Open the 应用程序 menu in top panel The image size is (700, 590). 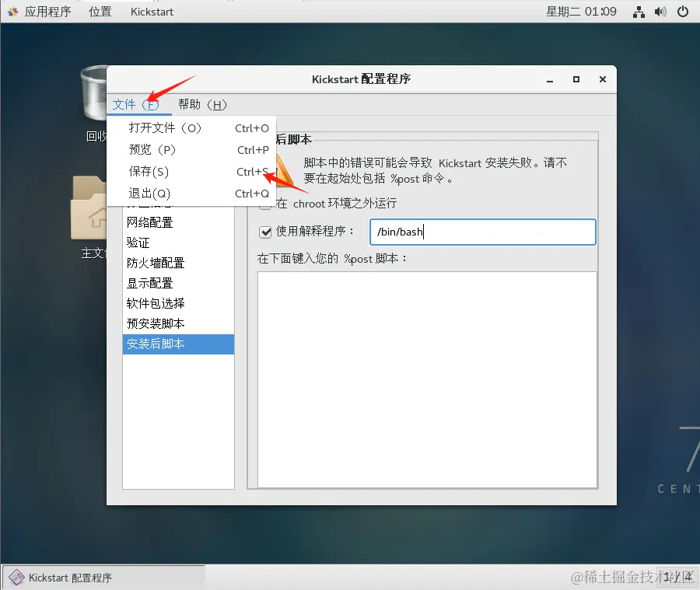[x=47, y=12]
